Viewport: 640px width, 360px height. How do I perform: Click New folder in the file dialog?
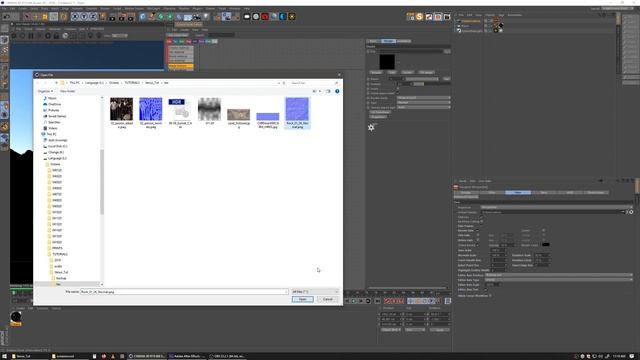(67, 91)
